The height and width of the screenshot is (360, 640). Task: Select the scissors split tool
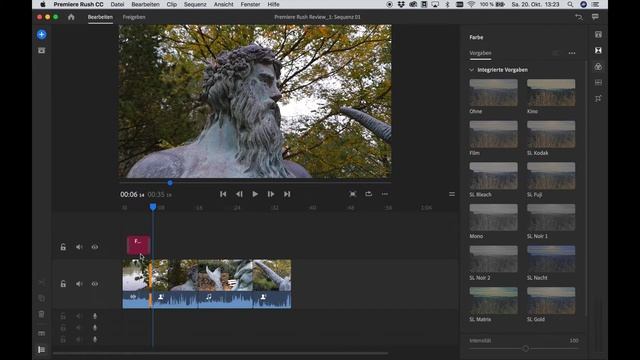point(42,282)
